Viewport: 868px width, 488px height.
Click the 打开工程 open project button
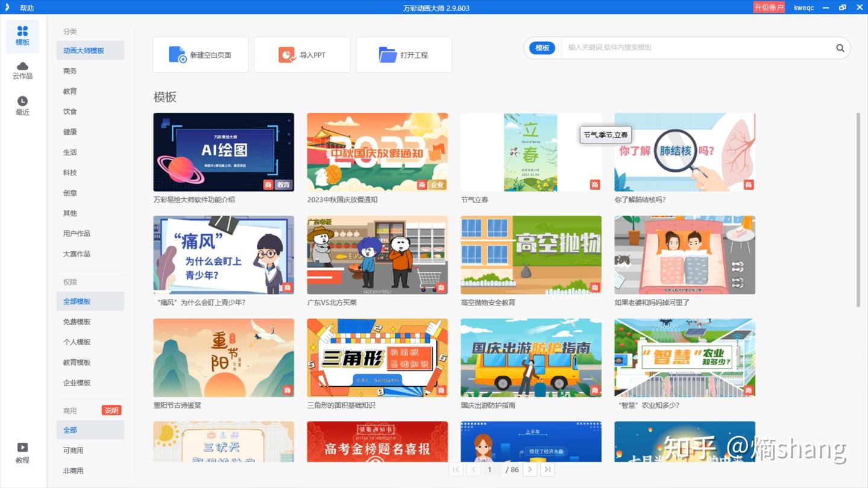tap(403, 54)
